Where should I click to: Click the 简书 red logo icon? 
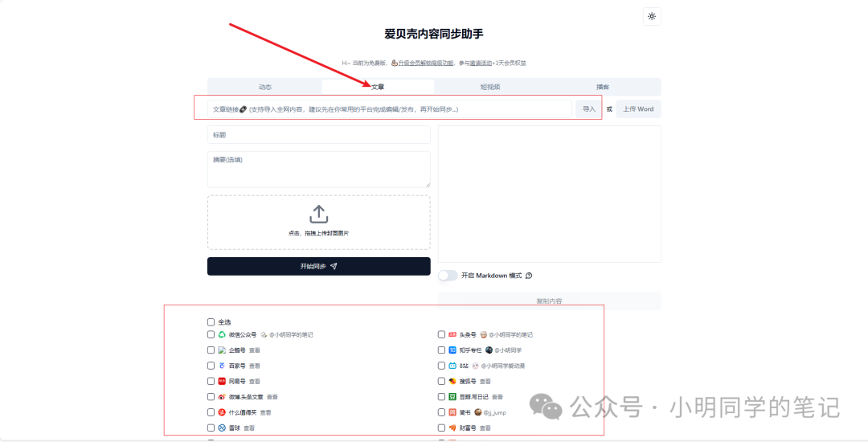point(452,412)
